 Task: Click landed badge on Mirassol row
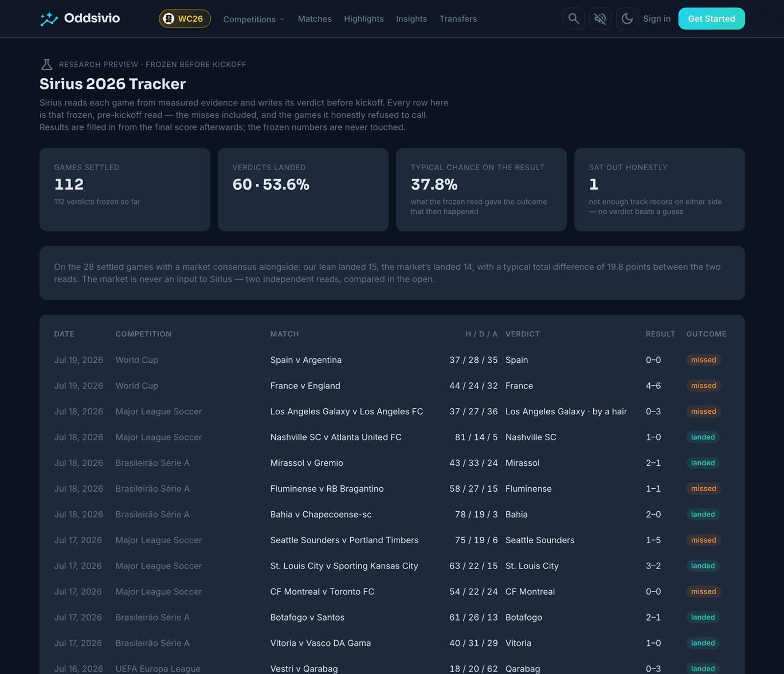(x=703, y=463)
